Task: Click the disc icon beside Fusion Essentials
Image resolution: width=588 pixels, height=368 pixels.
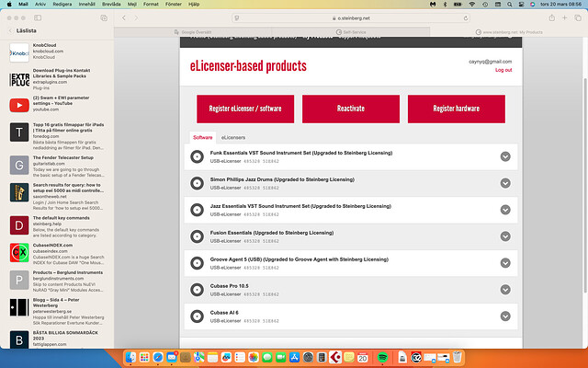Action: click(x=197, y=236)
